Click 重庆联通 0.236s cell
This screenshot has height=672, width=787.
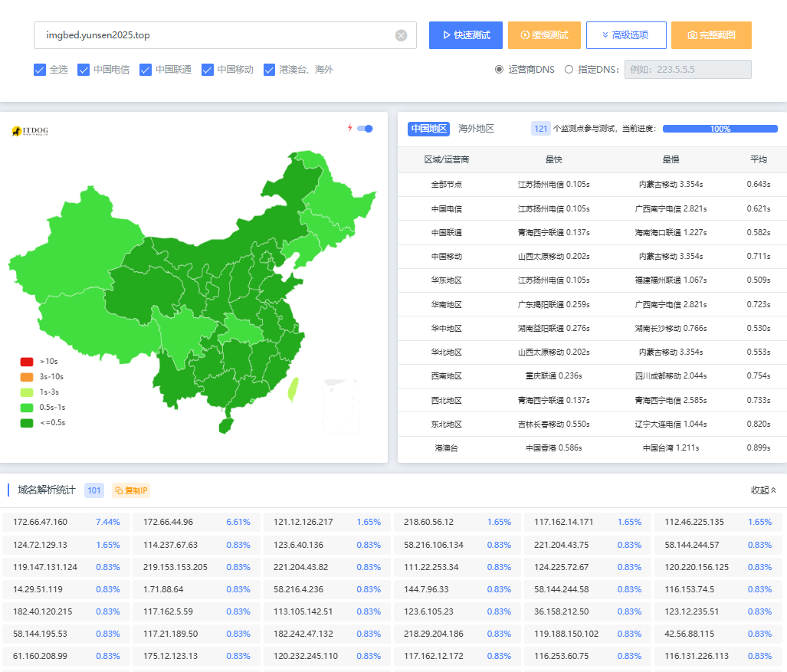[x=553, y=376]
